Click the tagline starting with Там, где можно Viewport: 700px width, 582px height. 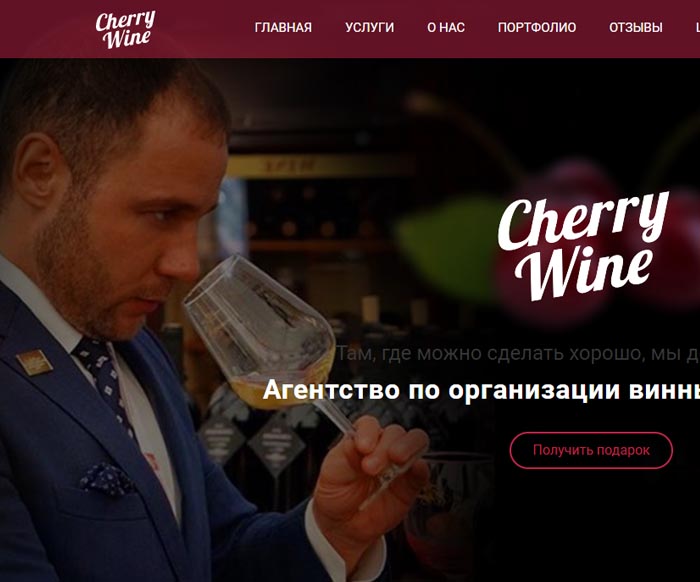(517, 353)
